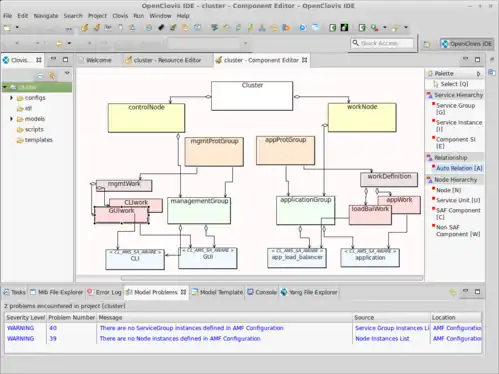Viewport: 499px width, 374px height.
Task: Switch to cluster - Resource Editor tab
Action: point(163,60)
